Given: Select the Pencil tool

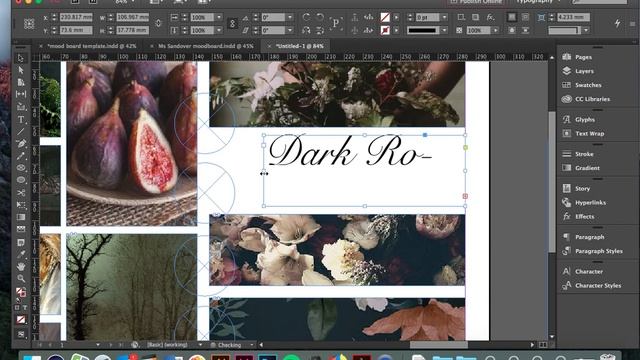Looking at the screenshot, I should (x=21, y=156).
